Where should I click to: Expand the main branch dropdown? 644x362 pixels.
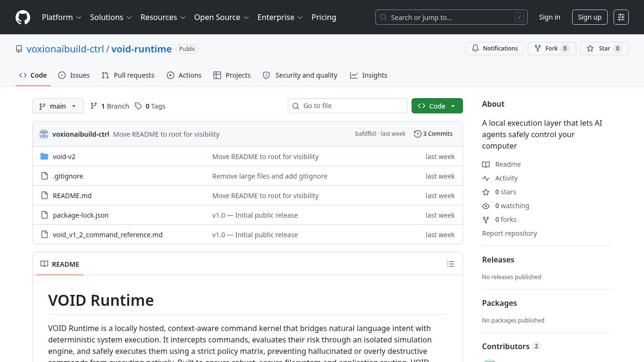(58, 106)
